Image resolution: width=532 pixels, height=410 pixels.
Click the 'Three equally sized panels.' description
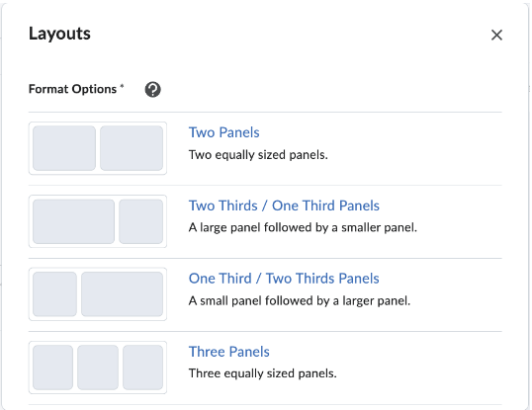[x=263, y=373]
